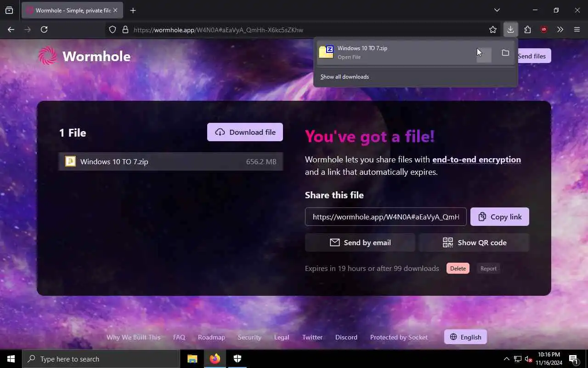Click Show all downloads
The width and height of the screenshot is (588, 368).
(x=345, y=77)
